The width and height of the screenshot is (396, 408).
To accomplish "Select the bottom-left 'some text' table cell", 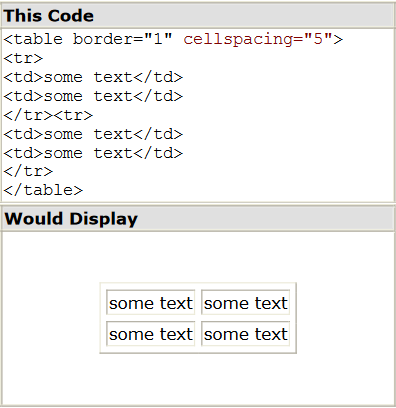I will click(151, 333).
